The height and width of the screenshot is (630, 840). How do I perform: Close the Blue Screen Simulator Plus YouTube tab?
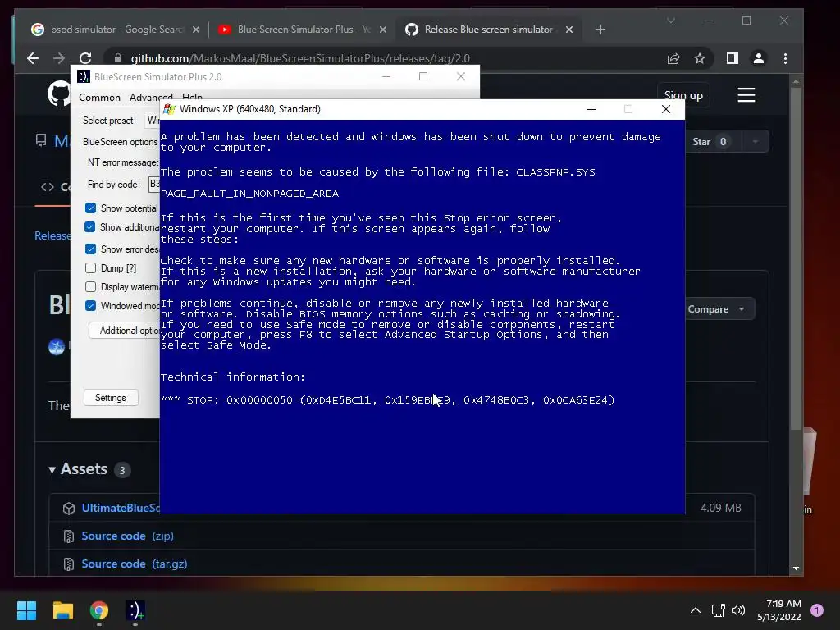pos(382,30)
